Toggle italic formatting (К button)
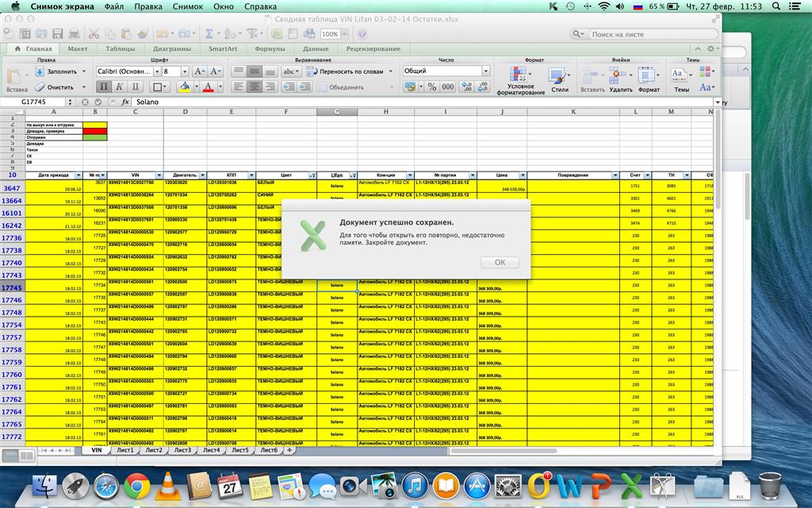The image size is (812, 508). coord(120,87)
